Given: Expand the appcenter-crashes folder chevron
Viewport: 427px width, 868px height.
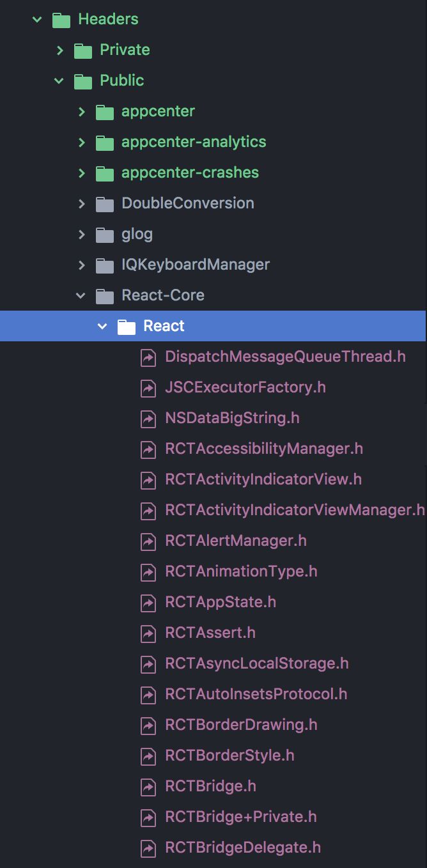Looking at the screenshot, I should 82,173.
